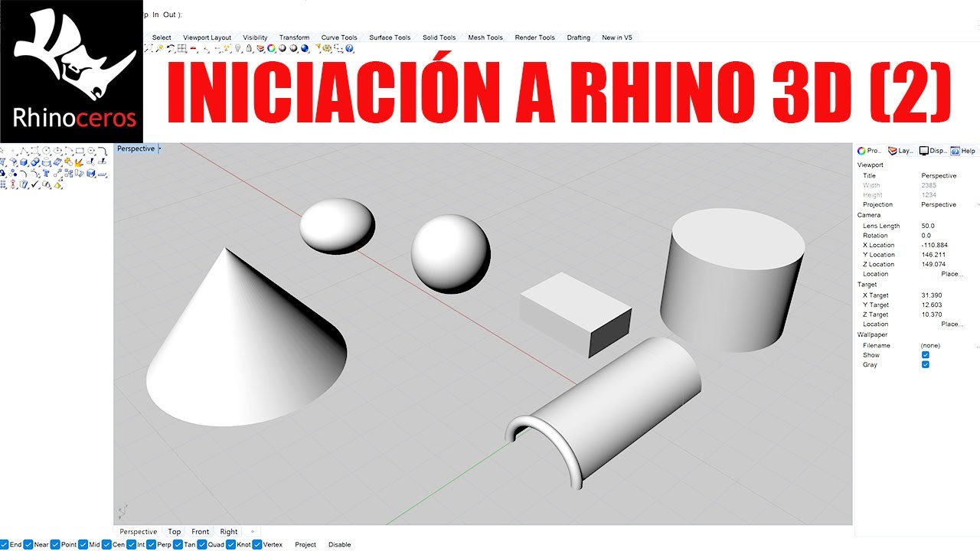
Task: Click the black checkmark Check tool
Action: coord(35,184)
